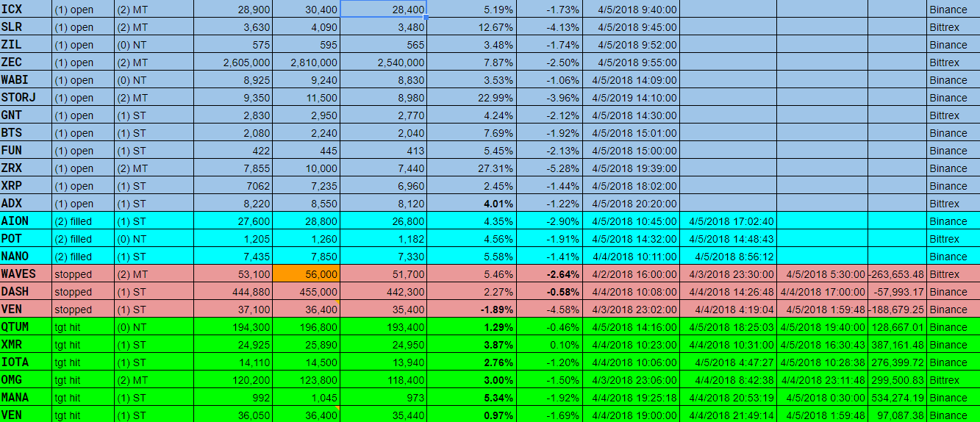Select the ZRX ticker cell

pyautogui.click(x=26, y=168)
